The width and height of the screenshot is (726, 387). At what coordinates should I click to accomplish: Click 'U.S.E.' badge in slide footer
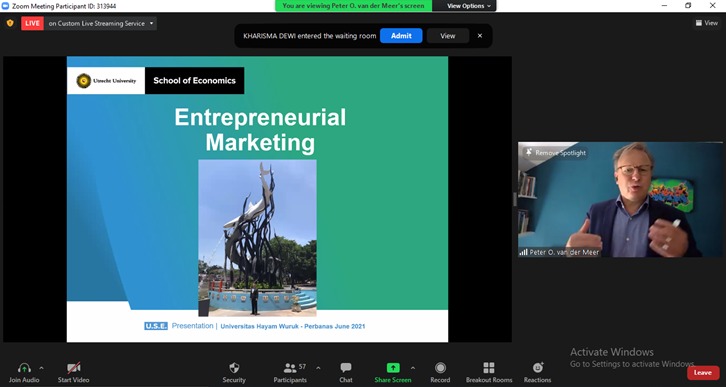156,326
